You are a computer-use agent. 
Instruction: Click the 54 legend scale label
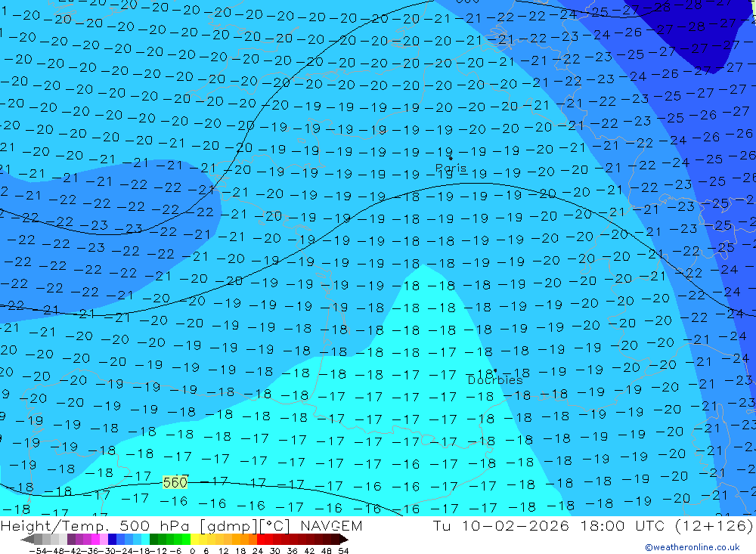pyautogui.click(x=343, y=551)
